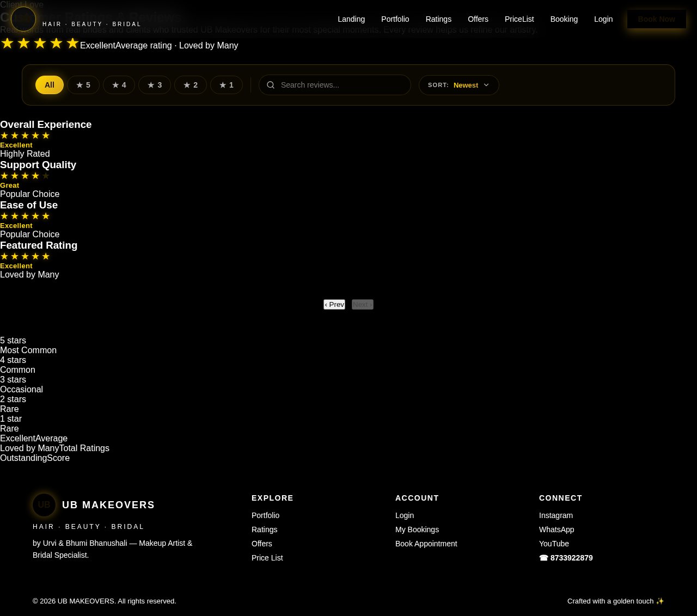Open the Instagram link
Screen dimensions: 697x616
pyautogui.click(x=556, y=515)
